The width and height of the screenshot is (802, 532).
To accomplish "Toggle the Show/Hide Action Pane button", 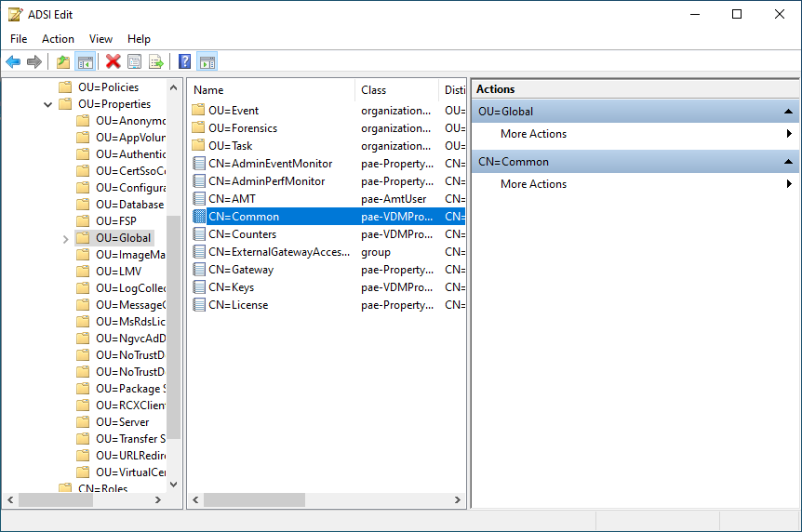I will pyautogui.click(x=207, y=62).
